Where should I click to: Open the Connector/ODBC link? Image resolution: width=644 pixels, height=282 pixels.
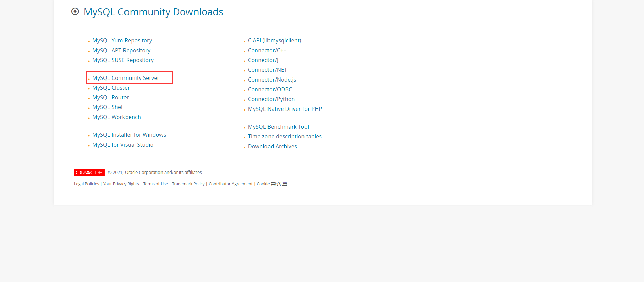270,89
